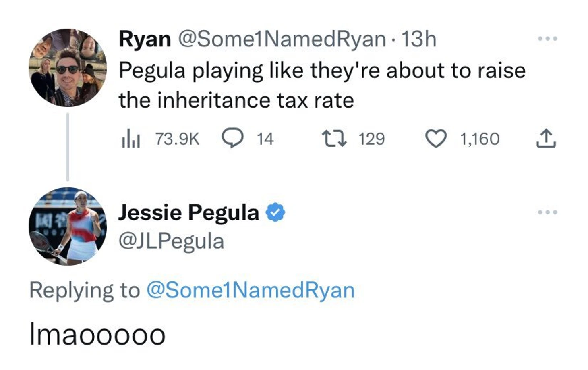This screenshot has height=370, width=588.
Task: Click the bold display name Ryan
Action: click(145, 39)
